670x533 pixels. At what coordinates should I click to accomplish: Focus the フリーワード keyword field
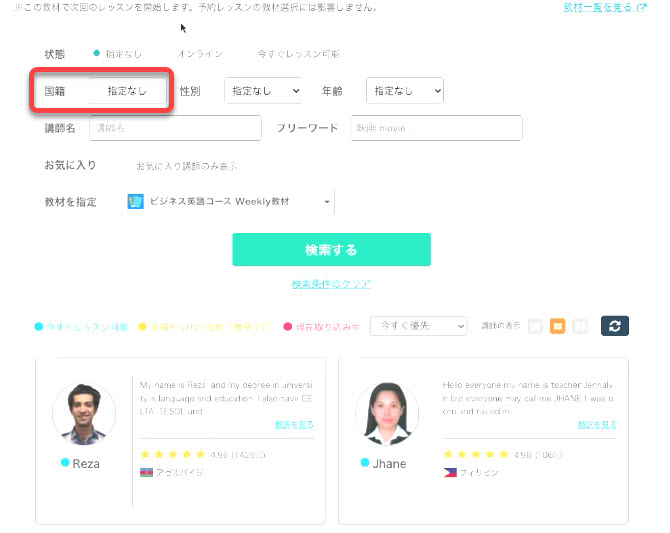coord(436,128)
